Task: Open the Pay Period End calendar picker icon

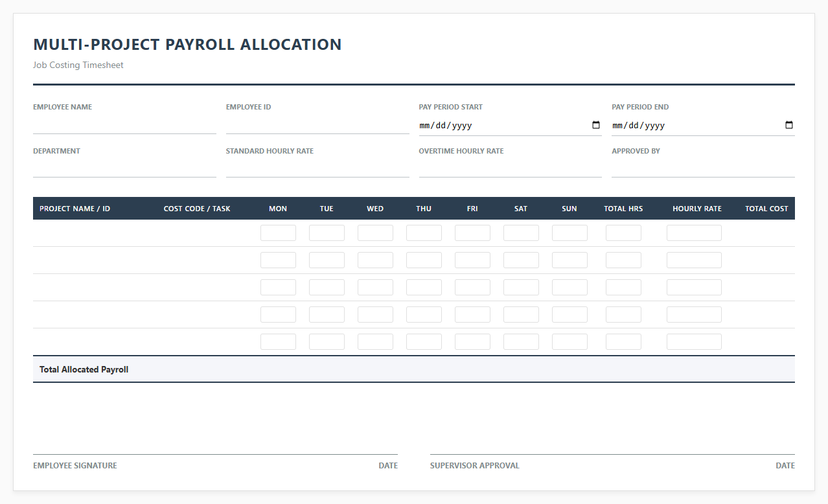Action: (789, 125)
